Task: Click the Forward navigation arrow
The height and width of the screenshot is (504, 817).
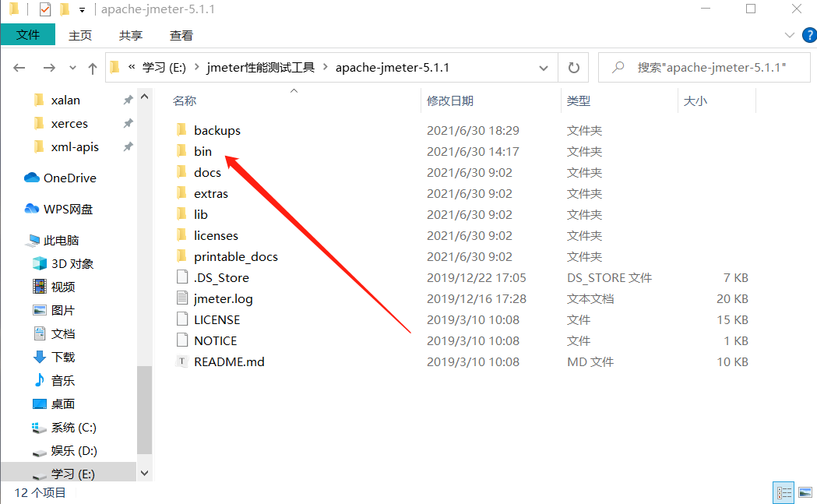Action: (49, 68)
